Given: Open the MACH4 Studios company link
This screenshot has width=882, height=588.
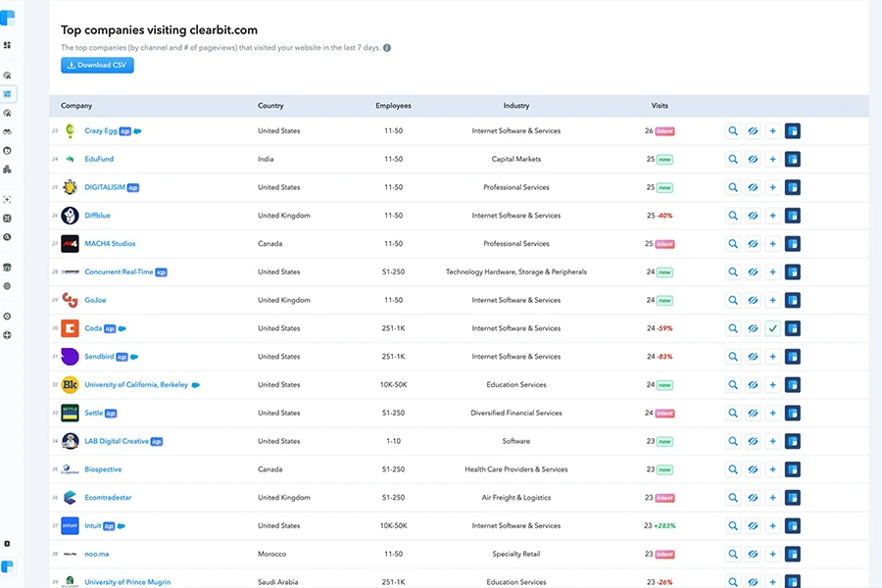Looking at the screenshot, I should 110,244.
